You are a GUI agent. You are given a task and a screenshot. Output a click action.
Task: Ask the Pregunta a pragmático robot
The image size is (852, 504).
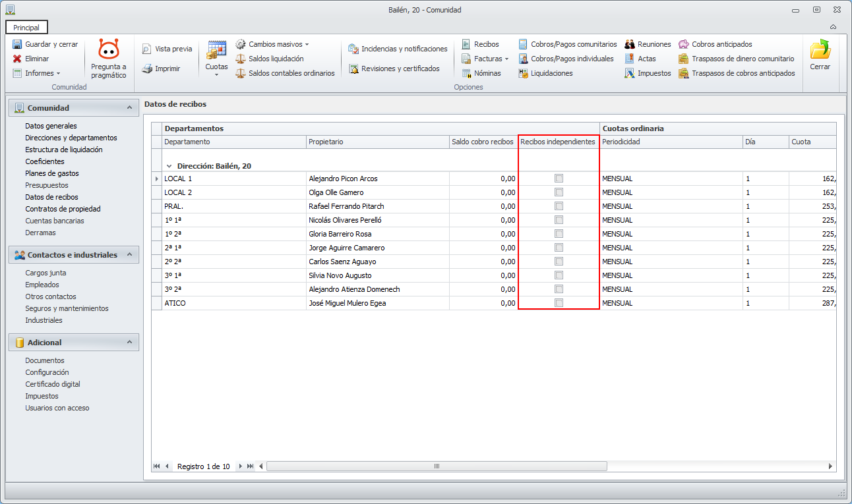tap(109, 59)
